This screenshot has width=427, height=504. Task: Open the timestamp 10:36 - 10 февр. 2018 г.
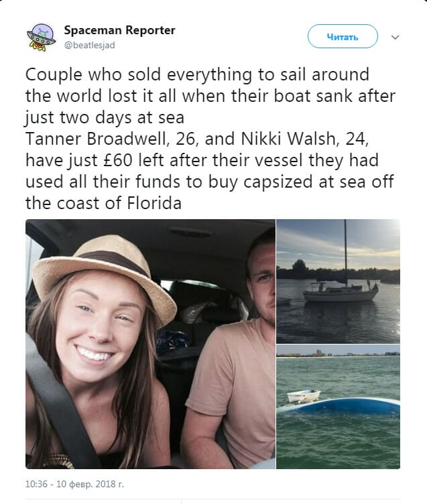(x=74, y=483)
